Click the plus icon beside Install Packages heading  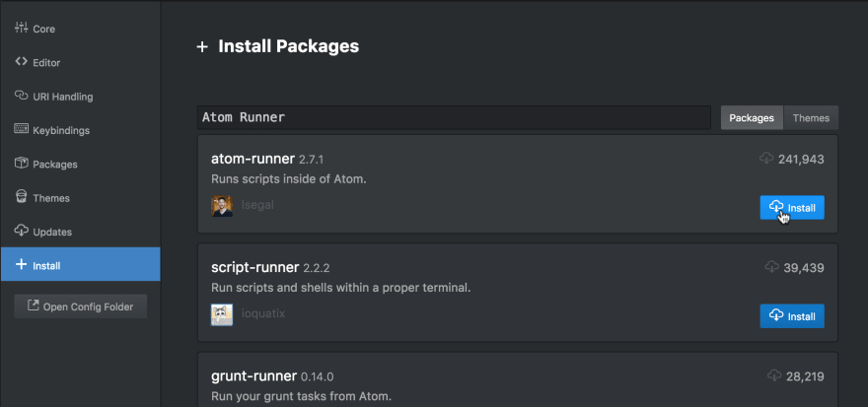202,47
